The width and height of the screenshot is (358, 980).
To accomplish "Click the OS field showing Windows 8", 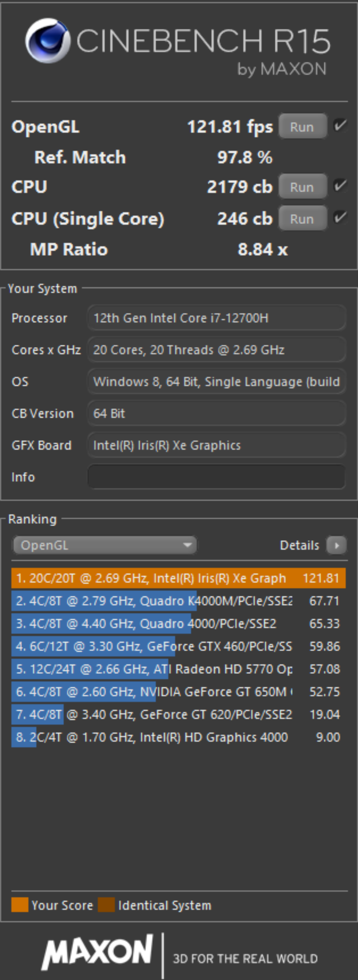I will tap(217, 382).
